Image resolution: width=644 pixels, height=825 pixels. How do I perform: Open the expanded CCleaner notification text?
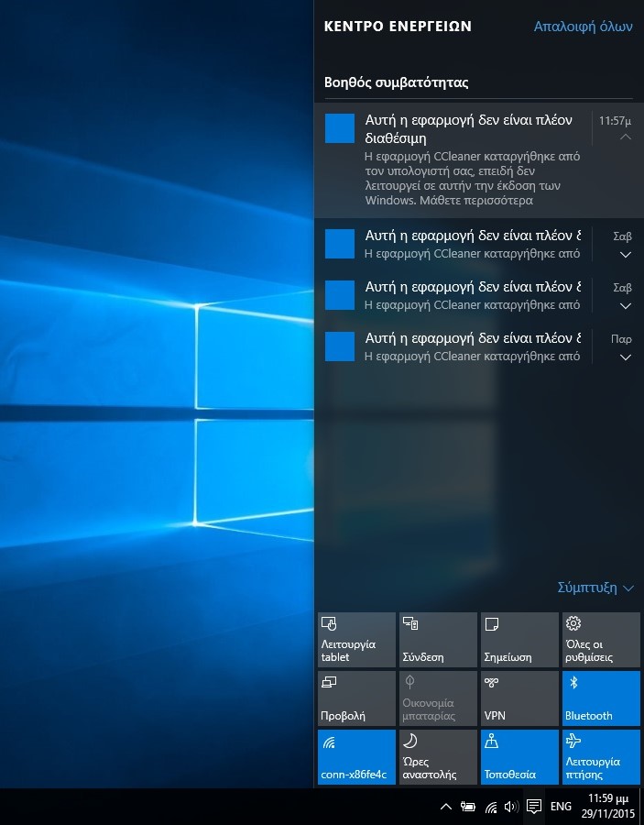472,179
